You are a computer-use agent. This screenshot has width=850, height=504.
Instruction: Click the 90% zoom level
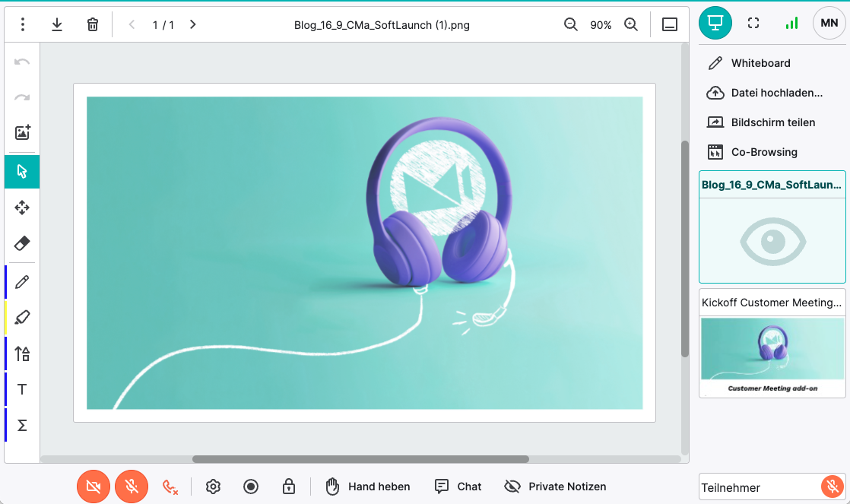pos(601,25)
